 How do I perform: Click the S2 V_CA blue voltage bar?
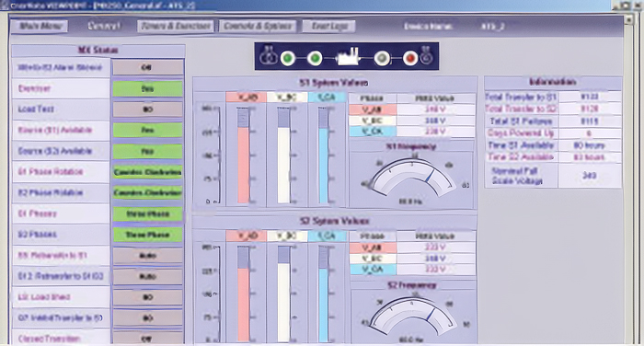coord(323,294)
